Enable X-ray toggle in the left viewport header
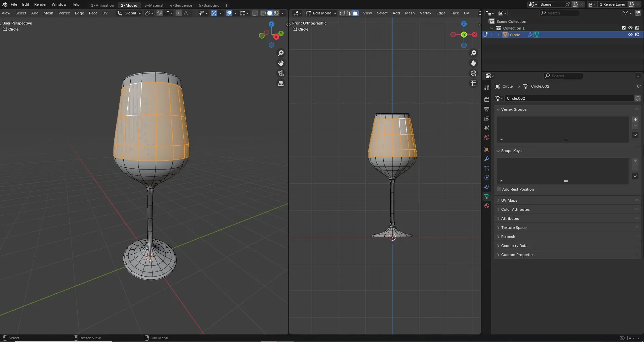This screenshot has height=342, width=644. [x=255, y=13]
